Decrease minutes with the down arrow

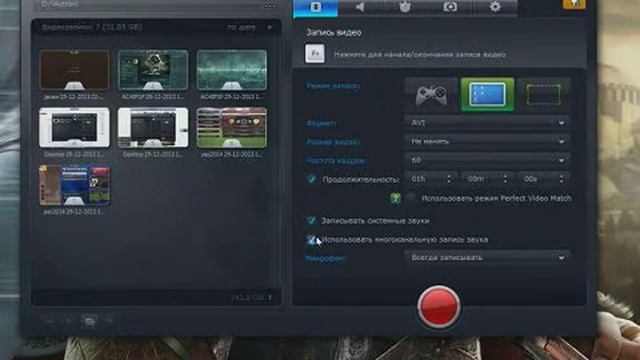point(505,182)
